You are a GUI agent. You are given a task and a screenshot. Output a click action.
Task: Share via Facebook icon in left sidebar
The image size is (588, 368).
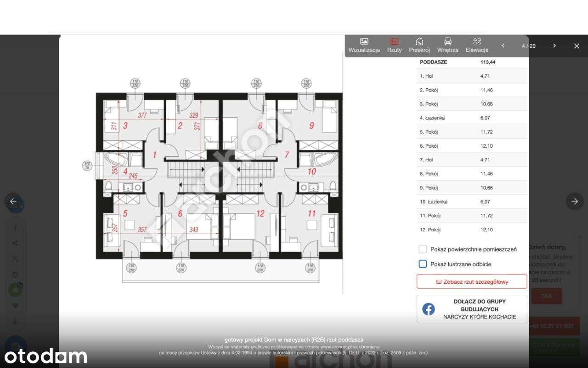[15, 228]
